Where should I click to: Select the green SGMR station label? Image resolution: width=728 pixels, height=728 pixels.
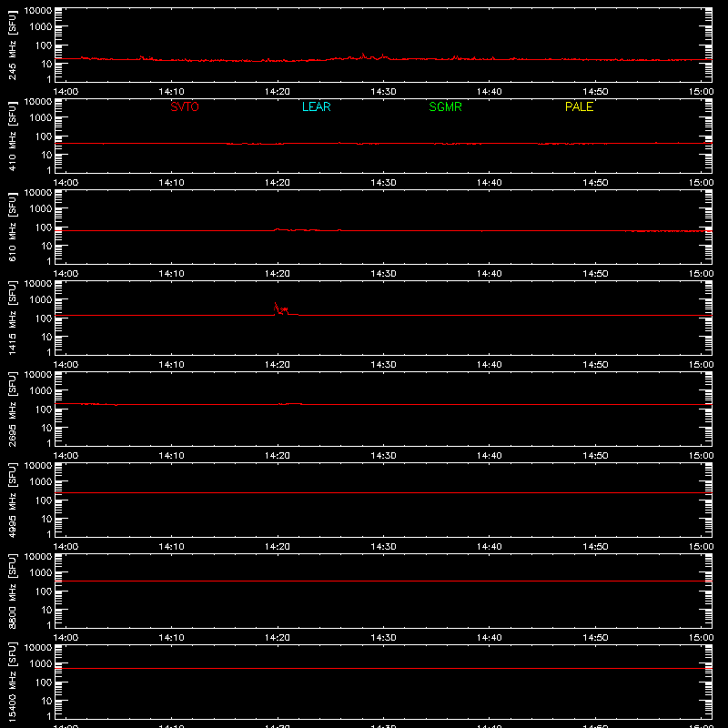[x=445, y=106]
